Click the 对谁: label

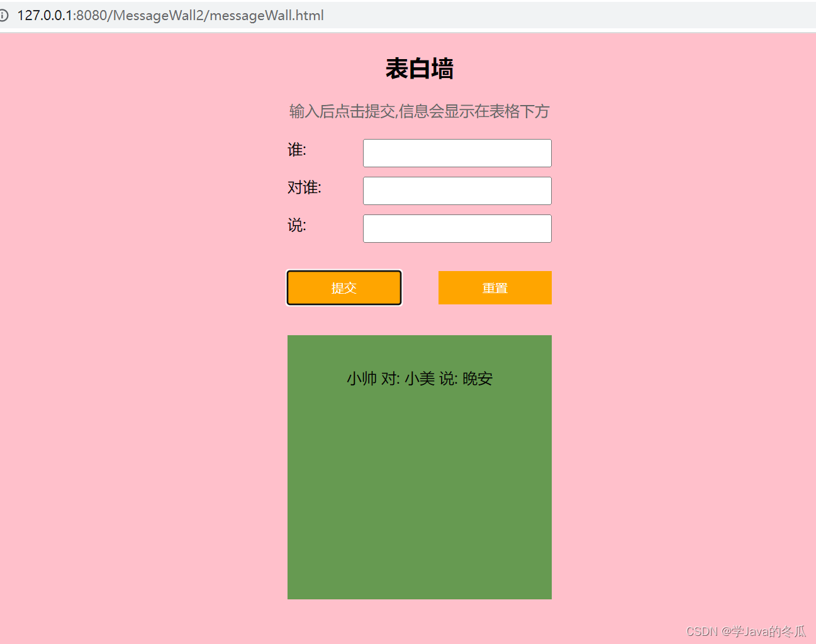(x=305, y=187)
